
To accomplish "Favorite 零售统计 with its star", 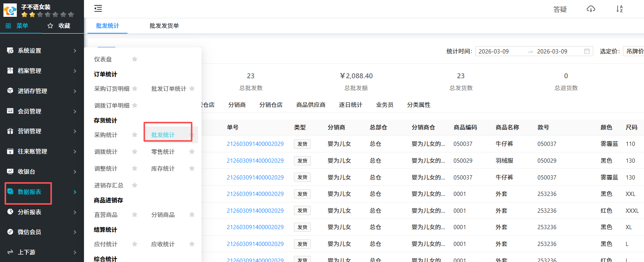I will [192, 152].
